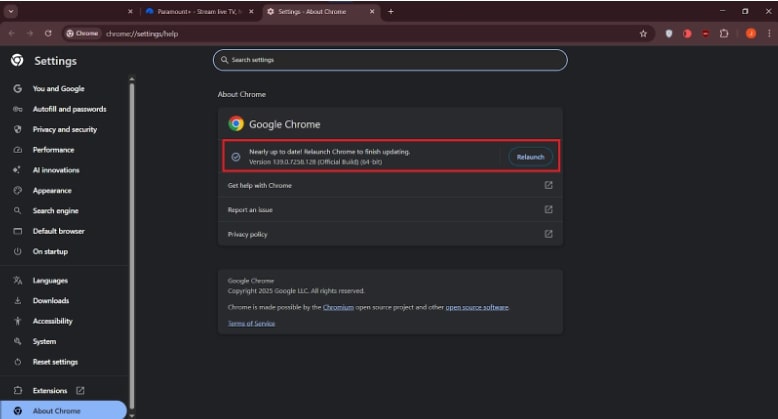Click the Default browser icon in sidebar
Image resolution: width=778 pixels, height=419 pixels.
pos(17,231)
